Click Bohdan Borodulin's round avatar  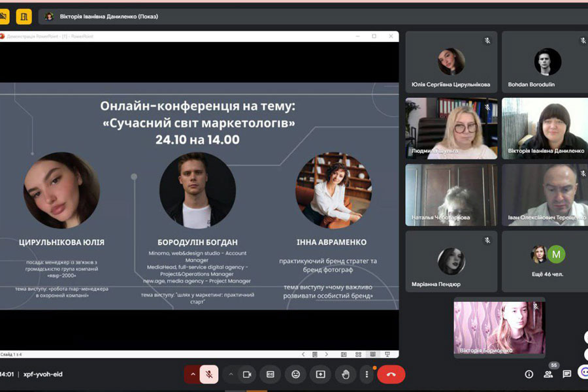coord(547,61)
